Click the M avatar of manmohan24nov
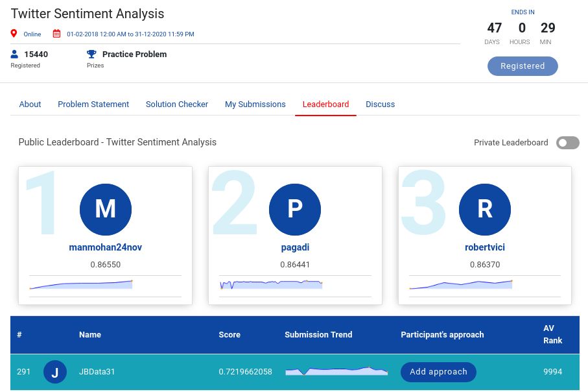Viewport: 588px width, 392px height. (x=105, y=208)
